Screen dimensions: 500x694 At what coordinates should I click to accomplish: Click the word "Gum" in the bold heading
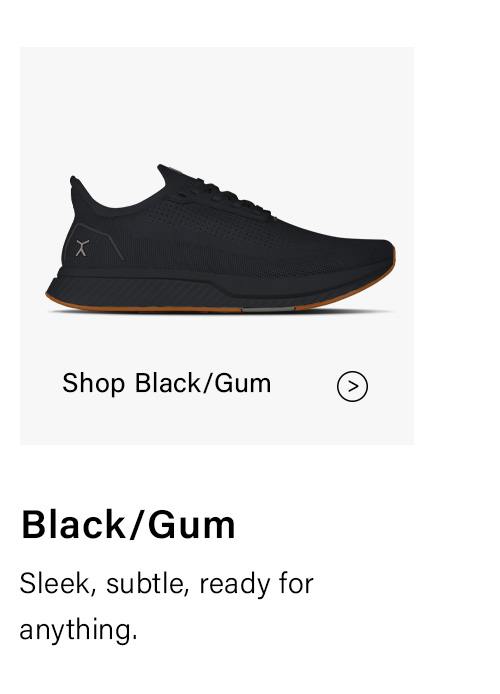pos(192,525)
